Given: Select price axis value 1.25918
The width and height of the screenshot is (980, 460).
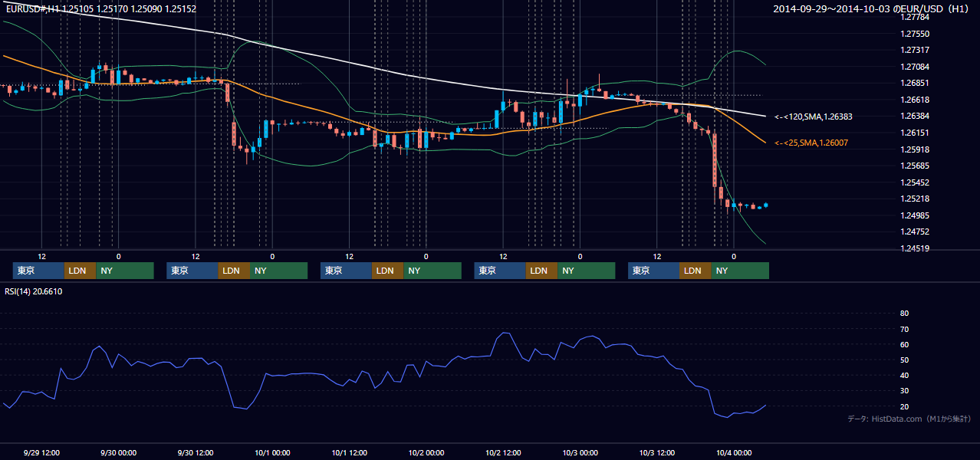Looking at the screenshot, I should [914, 149].
